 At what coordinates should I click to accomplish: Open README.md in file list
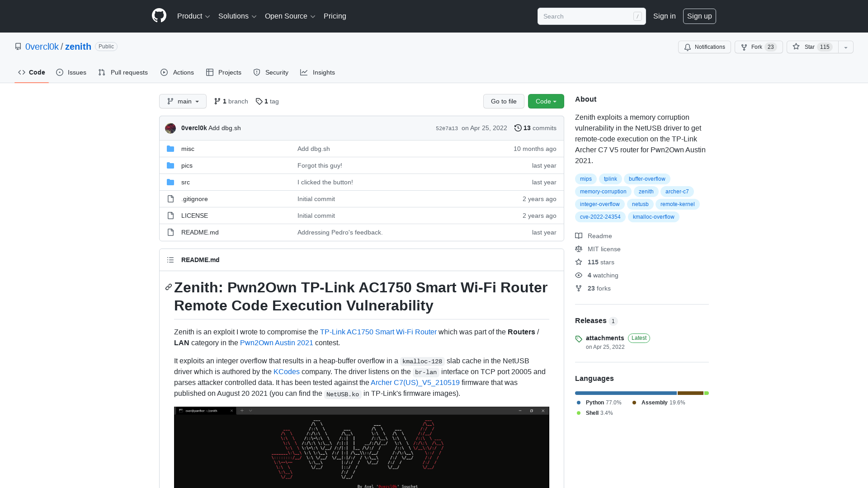[200, 232]
